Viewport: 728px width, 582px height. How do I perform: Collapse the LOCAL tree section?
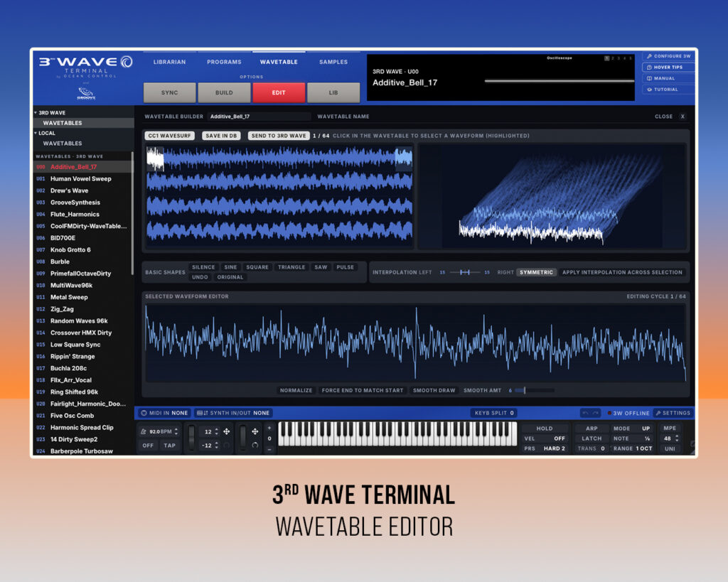[x=36, y=133]
